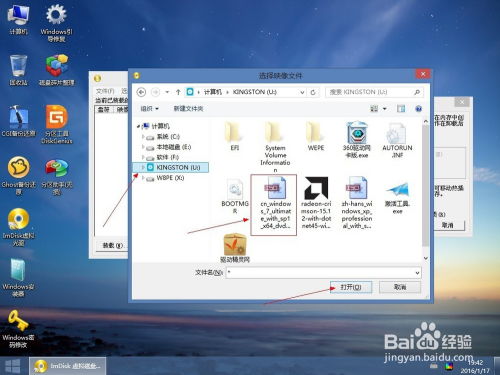Select the cn_windows_7_ultimate ISO file

click(274, 204)
